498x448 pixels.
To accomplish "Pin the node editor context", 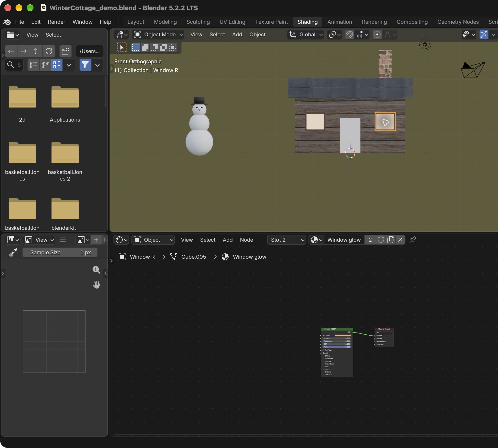I will (413, 240).
